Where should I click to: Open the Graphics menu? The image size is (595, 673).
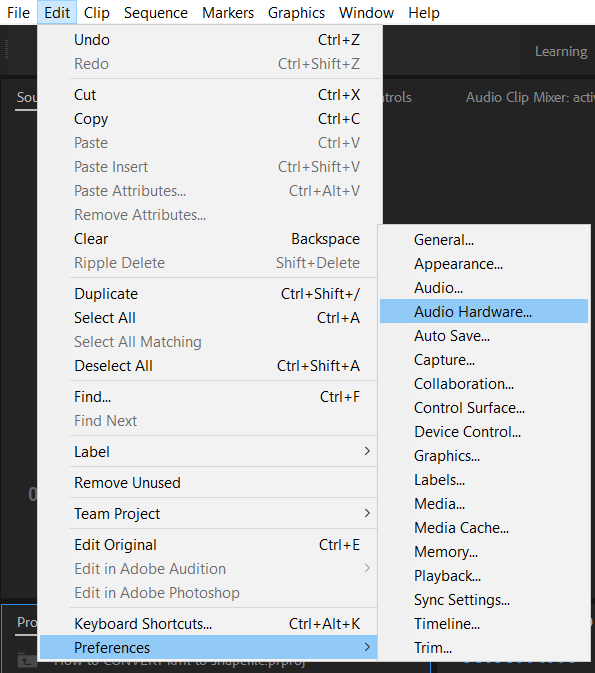296,12
